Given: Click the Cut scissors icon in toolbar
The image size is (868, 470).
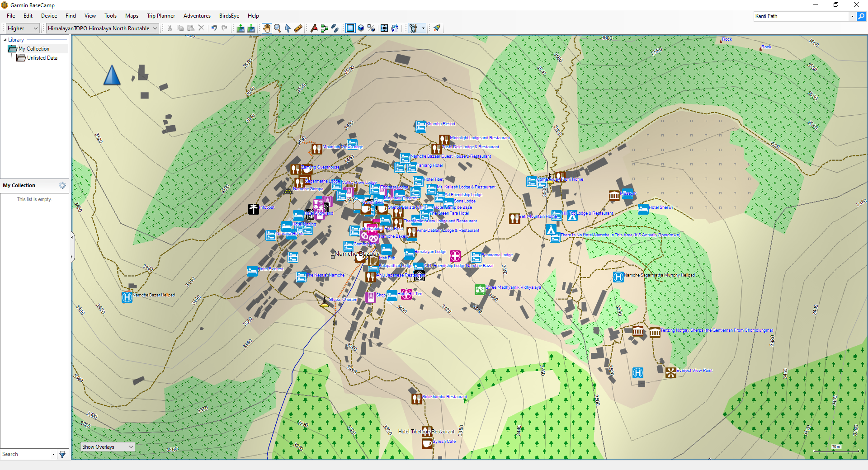Looking at the screenshot, I should [x=170, y=28].
